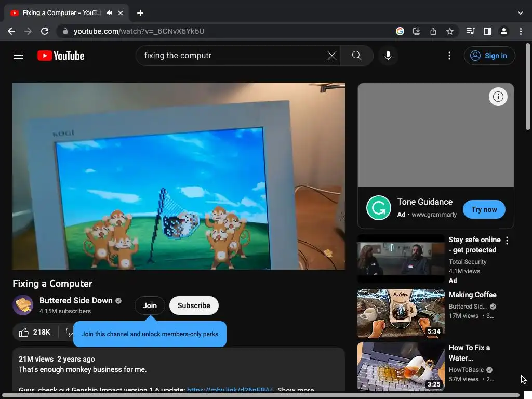The height and width of the screenshot is (399, 532).
Task: Open the media controls icon in the toolbar
Action: (470, 31)
